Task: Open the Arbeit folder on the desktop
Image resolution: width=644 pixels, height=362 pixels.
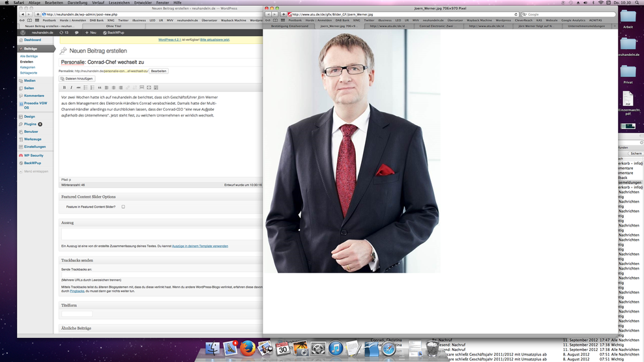Action: [628, 18]
